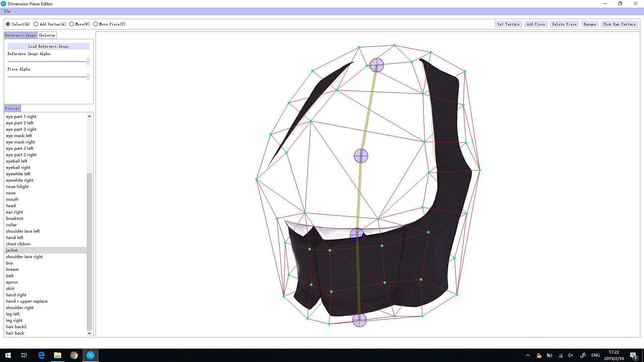Viewport: 644px width, 362px height.
Task: Expand hidden system tray icons chevron
Action: pos(528,355)
